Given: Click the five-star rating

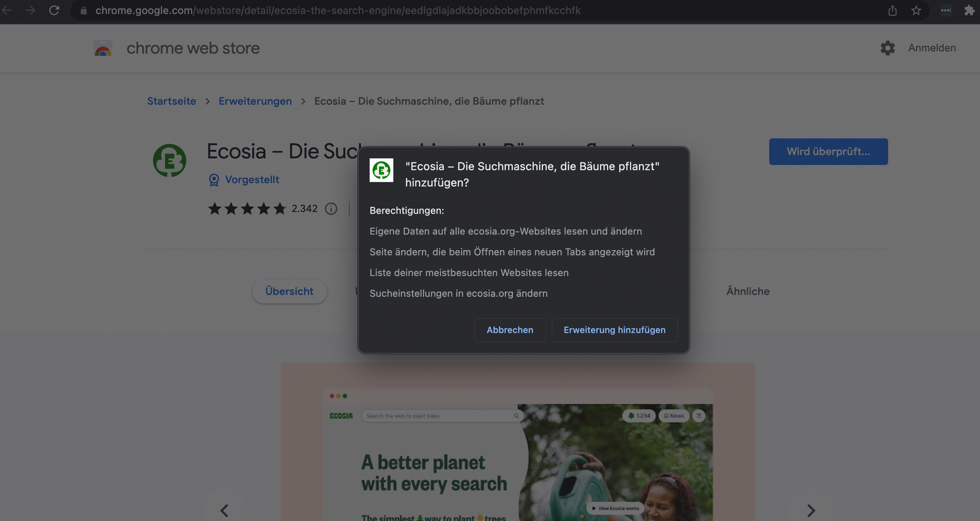Looking at the screenshot, I should click(x=247, y=209).
